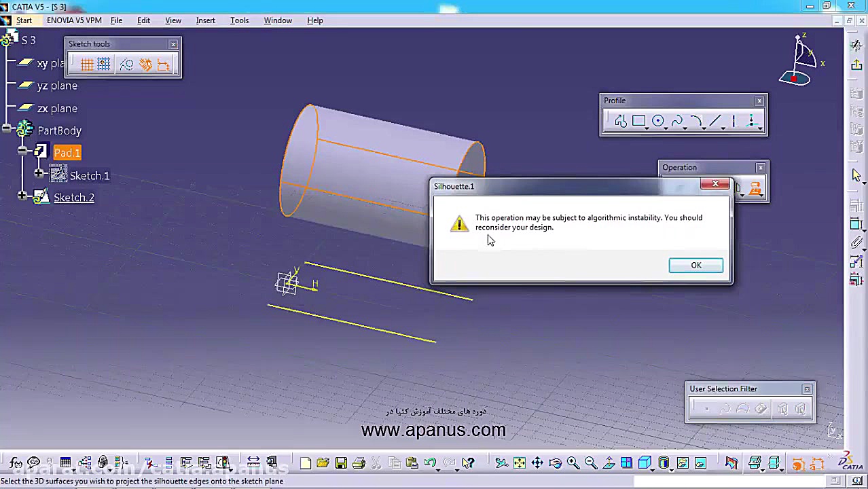Close the Silhouette.1 dialog with the red X
The width and height of the screenshot is (868, 489).
click(x=715, y=184)
